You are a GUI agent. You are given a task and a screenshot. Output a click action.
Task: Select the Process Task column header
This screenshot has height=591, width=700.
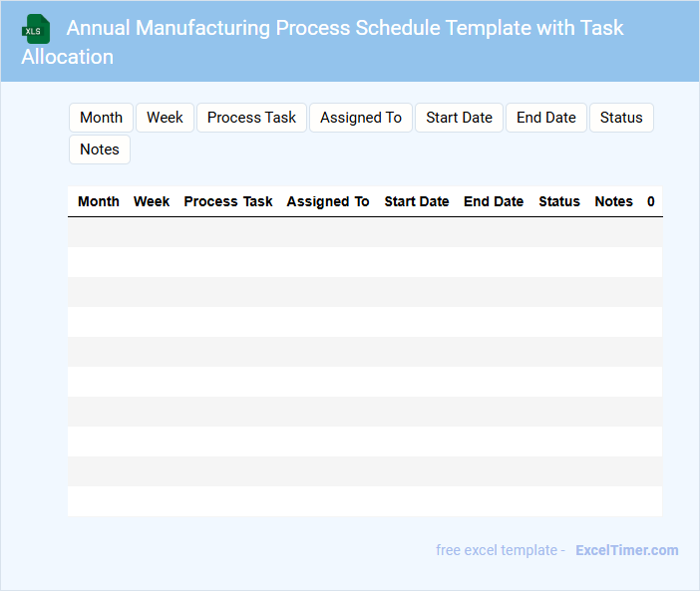coord(228,201)
